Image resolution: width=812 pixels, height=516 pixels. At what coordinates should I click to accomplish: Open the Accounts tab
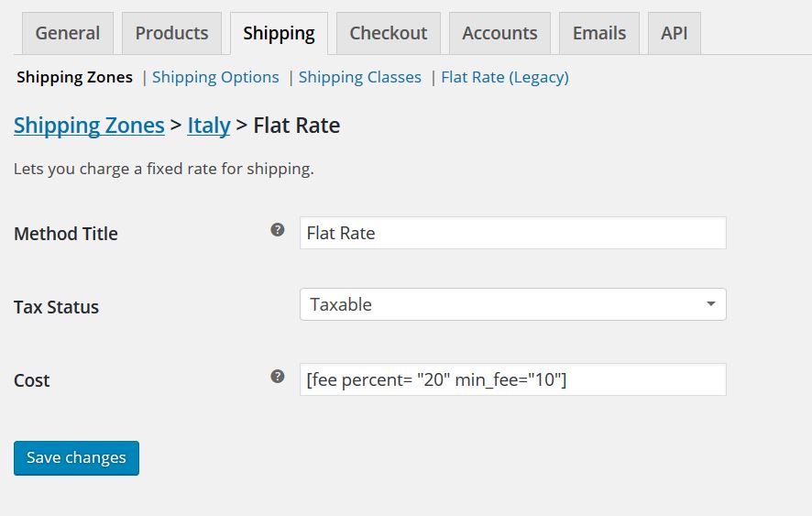499,33
